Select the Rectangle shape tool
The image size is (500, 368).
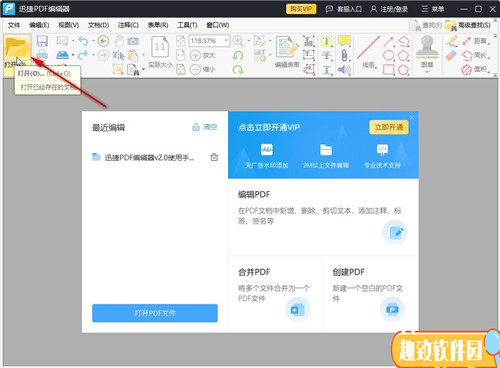click(x=389, y=69)
